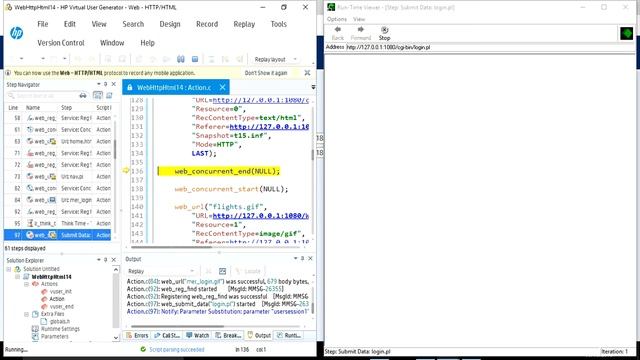Click the binoculars search toolbar icon
This screenshot has height=360, width=640.
click(181, 59)
